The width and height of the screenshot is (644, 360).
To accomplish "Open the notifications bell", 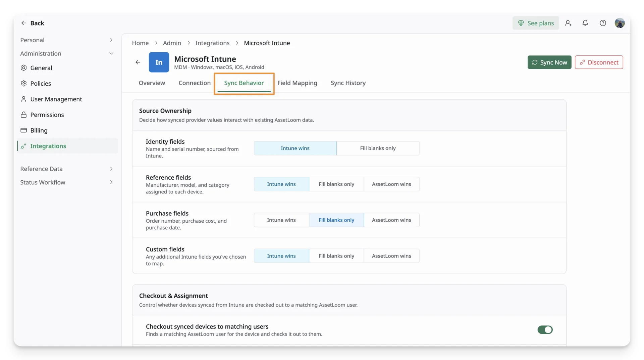I will pos(585,23).
